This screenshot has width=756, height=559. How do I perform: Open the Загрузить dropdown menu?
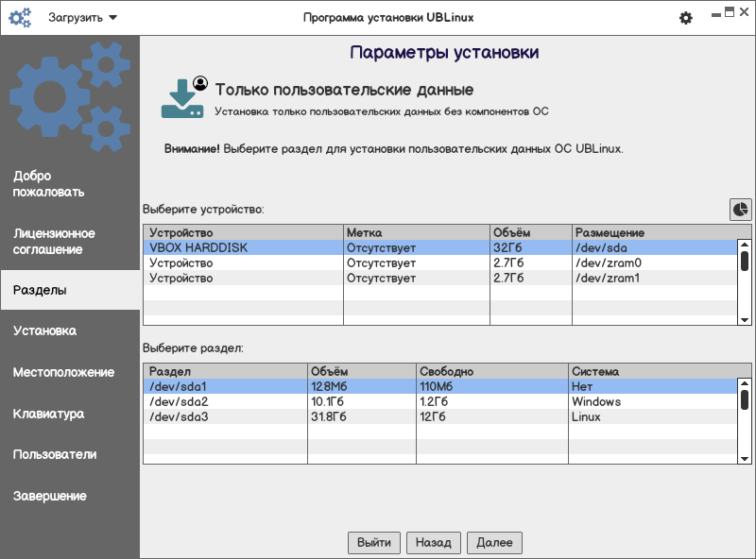(x=82, y=18)
